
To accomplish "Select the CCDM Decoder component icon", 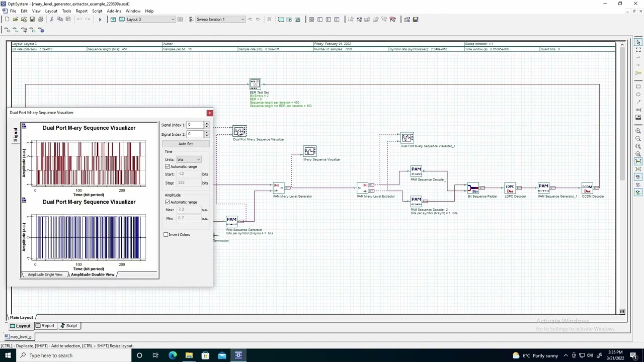I will point(587,189).
